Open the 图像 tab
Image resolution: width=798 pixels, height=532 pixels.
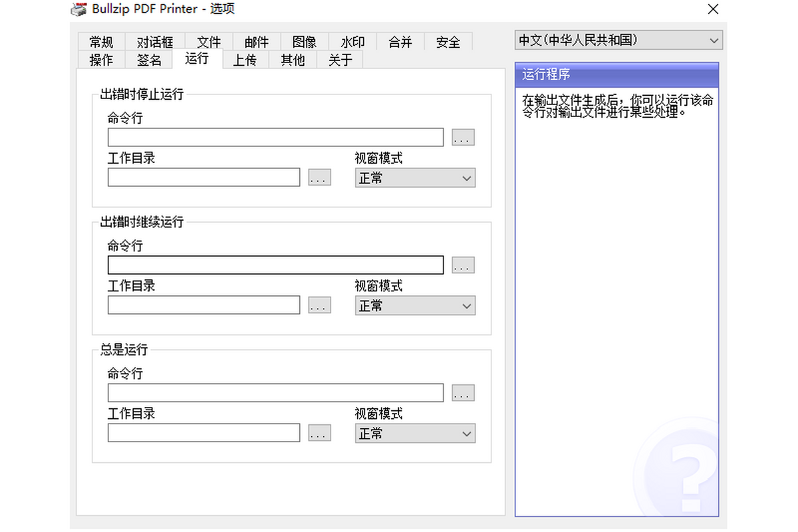[305, 42]
